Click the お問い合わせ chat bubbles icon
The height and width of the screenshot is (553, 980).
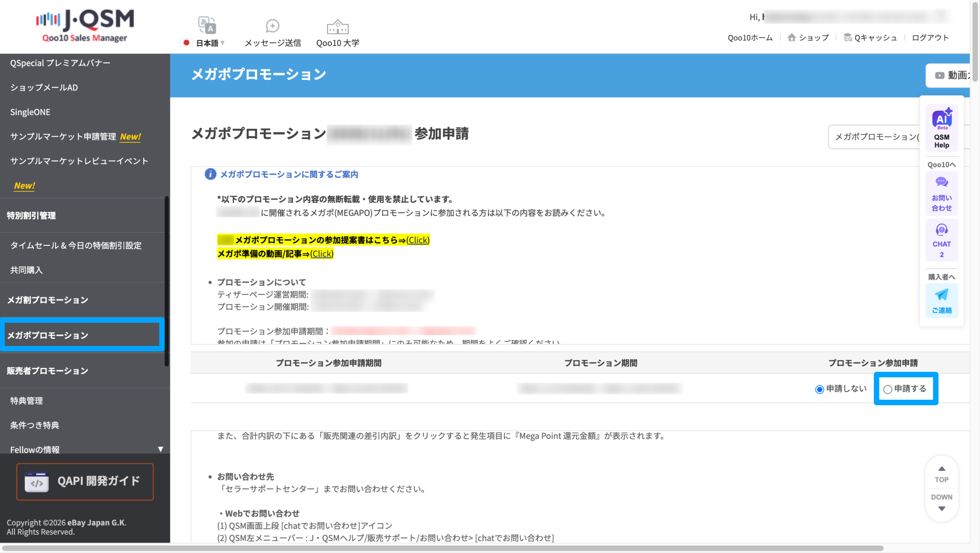tap(942, 194)
